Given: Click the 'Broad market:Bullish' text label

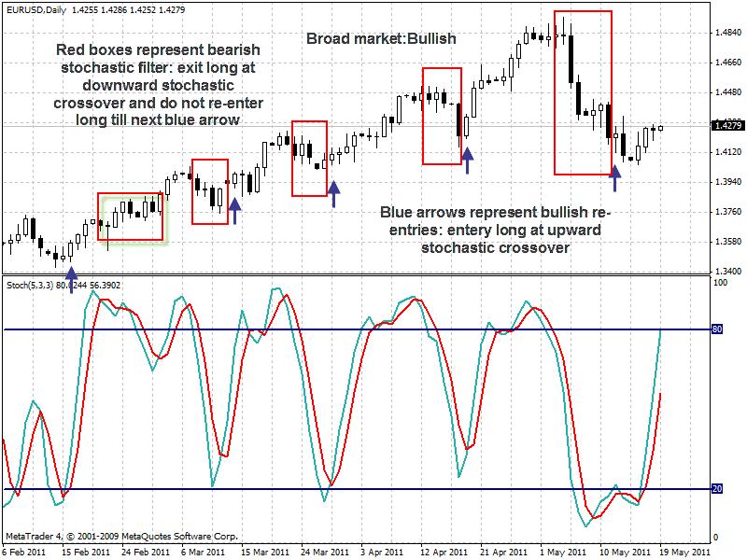Looking at the screenshot, I should coord(381,39).
